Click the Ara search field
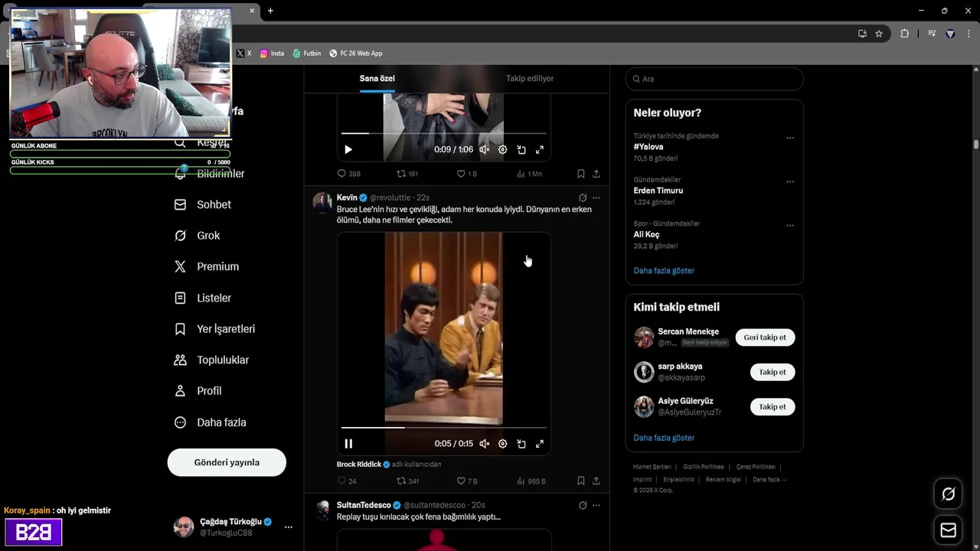 click(714, 79)
